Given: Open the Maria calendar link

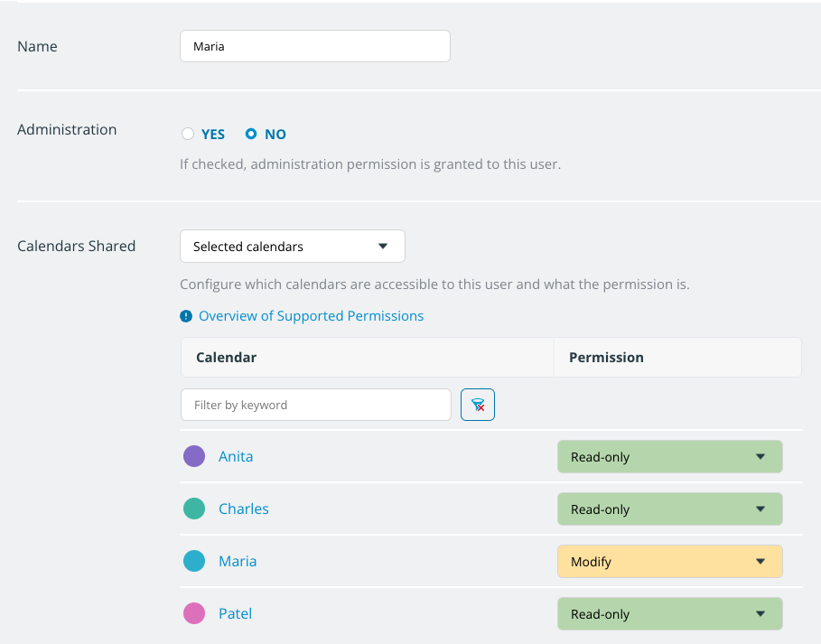Looking at the screenshot, I should pyautogui.click(x=238, y=561).
